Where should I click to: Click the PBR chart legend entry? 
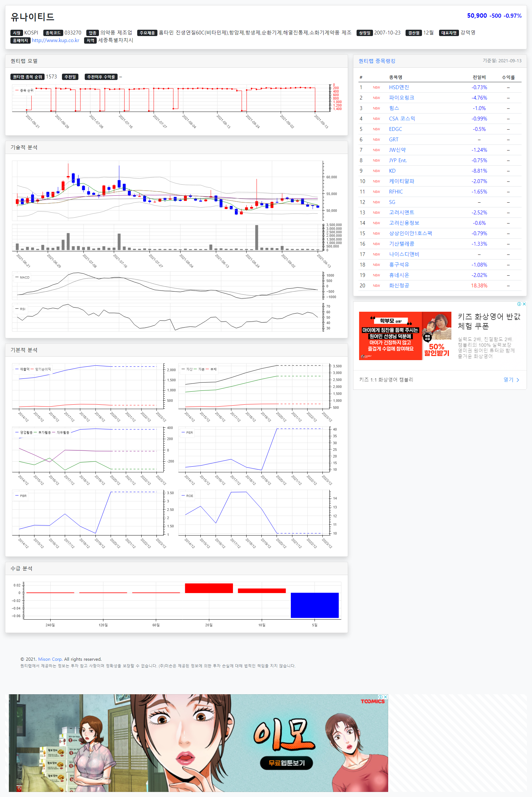point(21,496)
